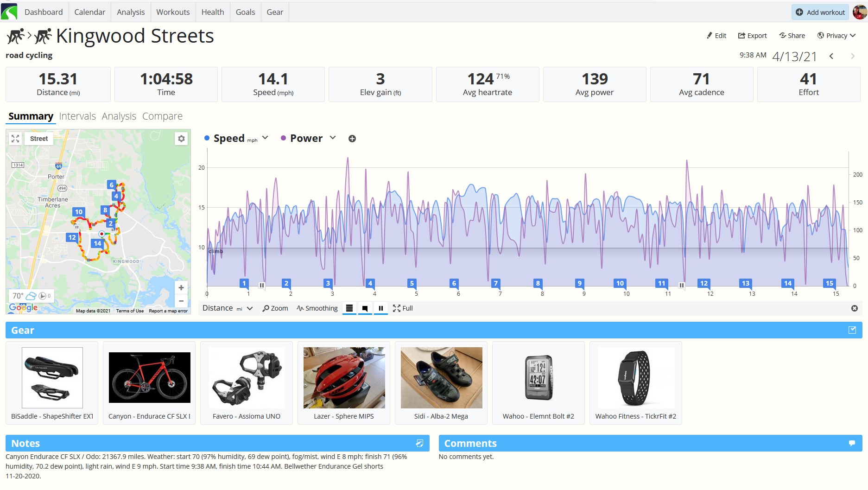
Task: Open the Health menu
Action: pos(213,12)
